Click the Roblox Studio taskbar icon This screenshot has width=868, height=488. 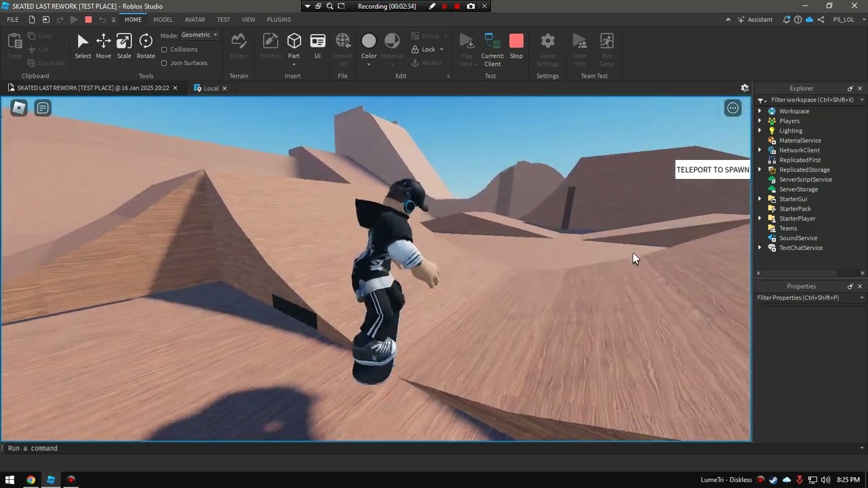pos(51,480)
